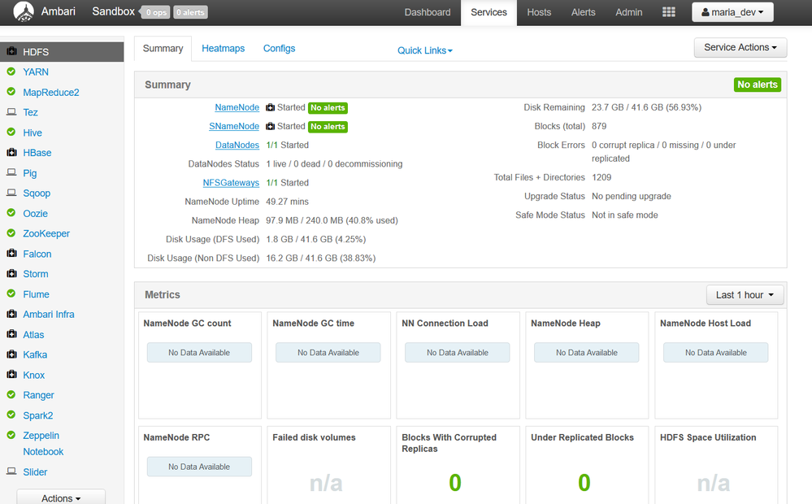
Task: Go to the Hosts menu item
Action: (x=538, y=12)
